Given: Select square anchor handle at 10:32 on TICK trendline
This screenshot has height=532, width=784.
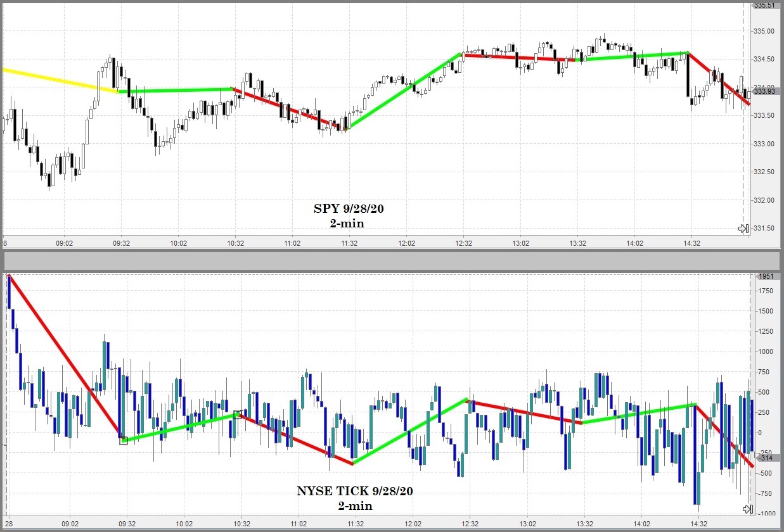Looking at the screenshot, I should pyautogui.click(x=237, y=414).
